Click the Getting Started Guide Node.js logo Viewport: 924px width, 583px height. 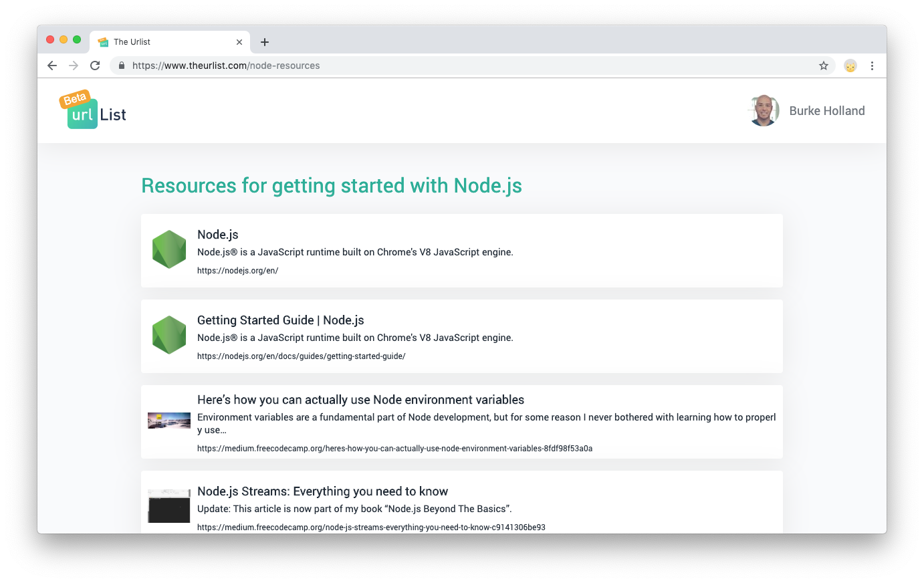[169, 336]
